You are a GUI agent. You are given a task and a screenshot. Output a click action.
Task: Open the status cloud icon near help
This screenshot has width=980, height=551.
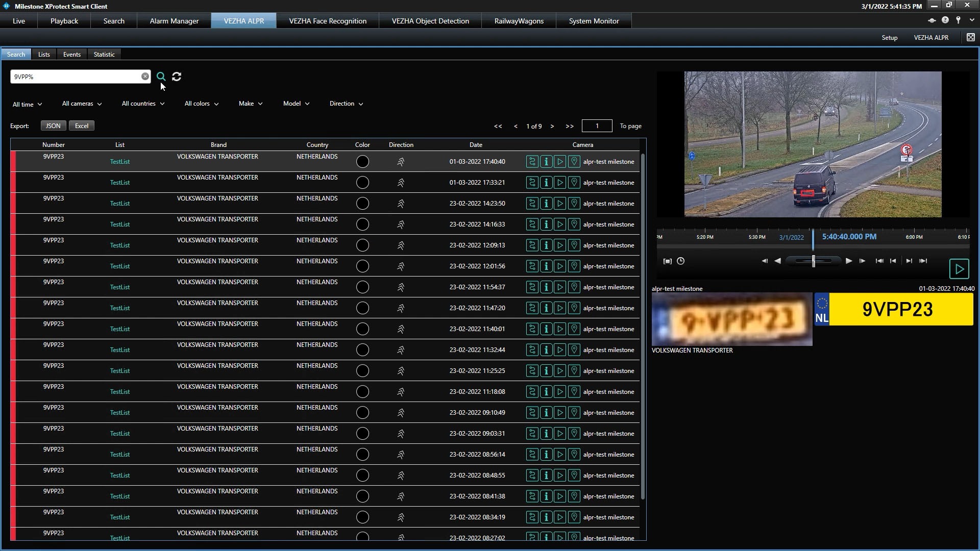[932, 20]
